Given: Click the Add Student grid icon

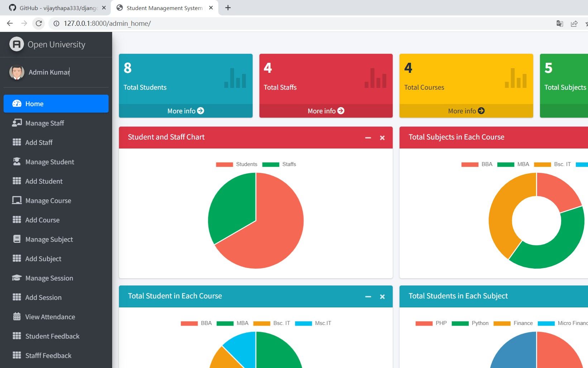Looking at the screenshot, I should [x=17, y=181].
